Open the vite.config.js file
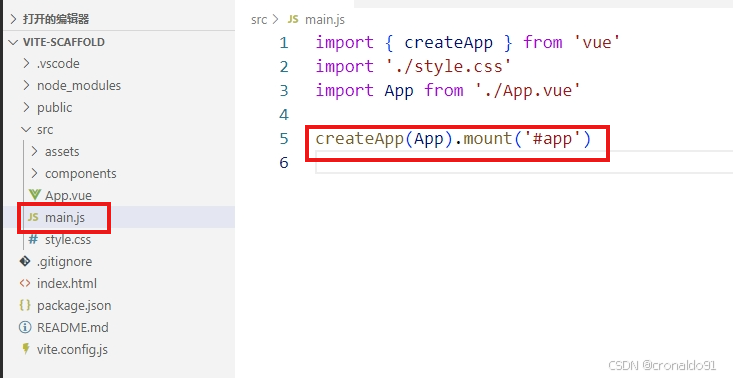The width and height of the screenshot is (733, 378). coord(72,349)
